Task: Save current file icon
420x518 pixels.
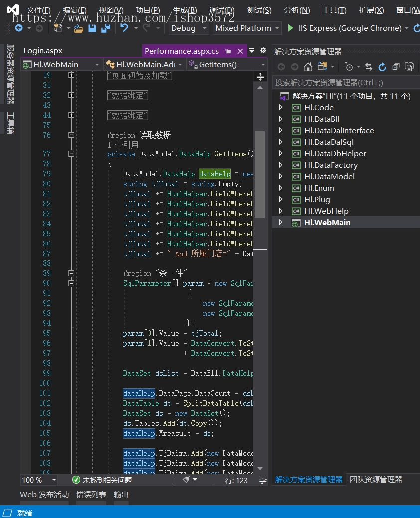Action: point(92,28)
